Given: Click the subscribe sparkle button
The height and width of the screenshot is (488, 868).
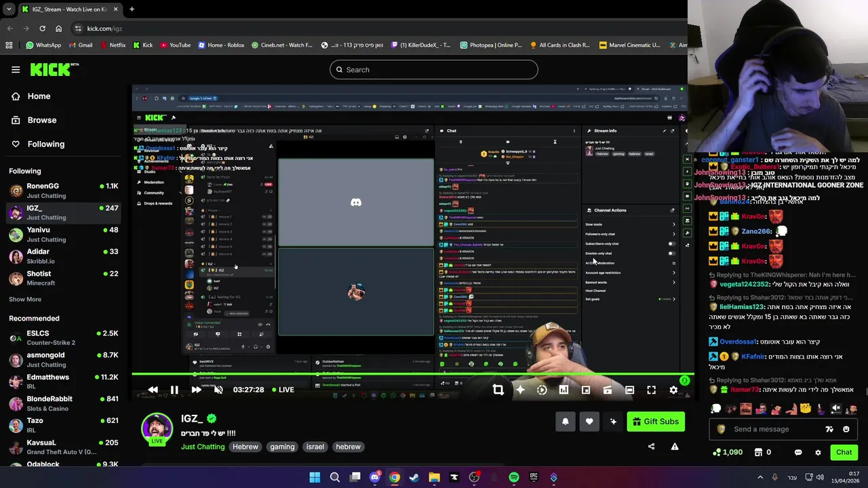Looking at the screenshot, I should click(x=613, y=422).
